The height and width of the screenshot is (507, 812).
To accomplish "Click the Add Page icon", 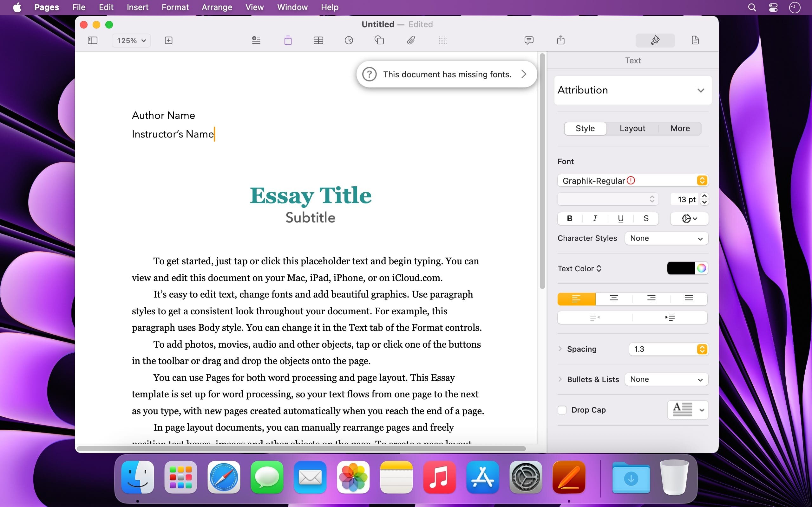I will coord(168,41).
